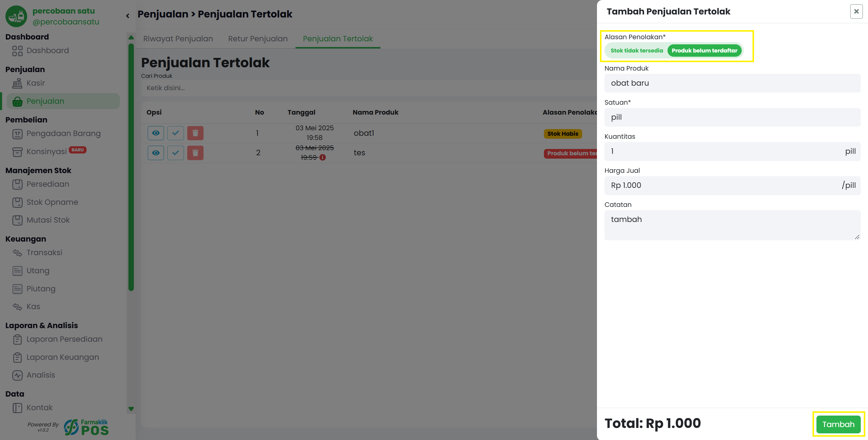
Task: View details of the tes row
Action: click(156, 153)
